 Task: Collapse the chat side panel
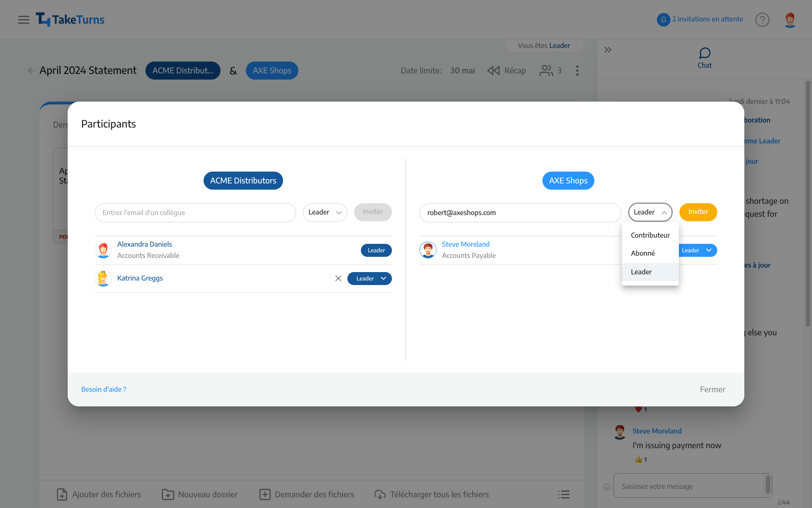(x=608, y=50)
